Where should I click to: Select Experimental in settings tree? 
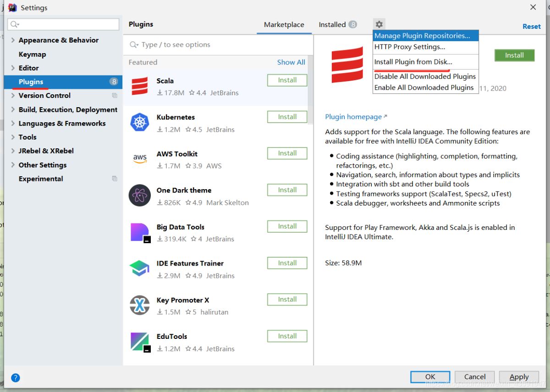tap(41, 179)
